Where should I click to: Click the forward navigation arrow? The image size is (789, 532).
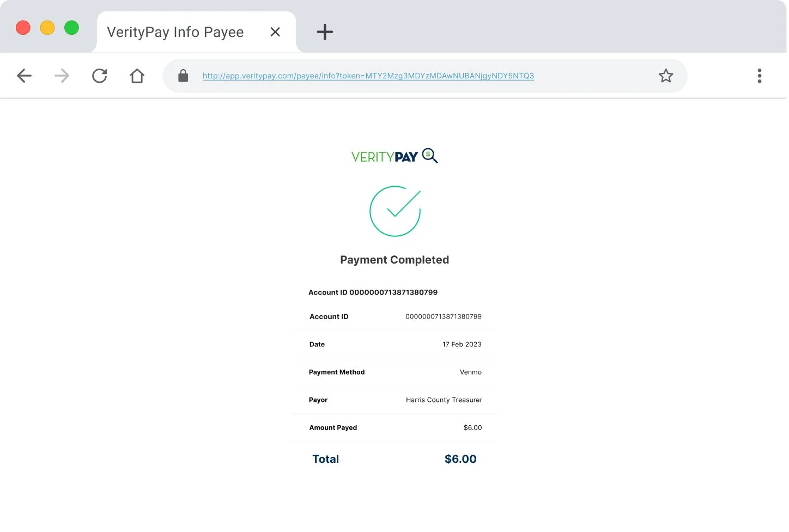pos(62,76)
